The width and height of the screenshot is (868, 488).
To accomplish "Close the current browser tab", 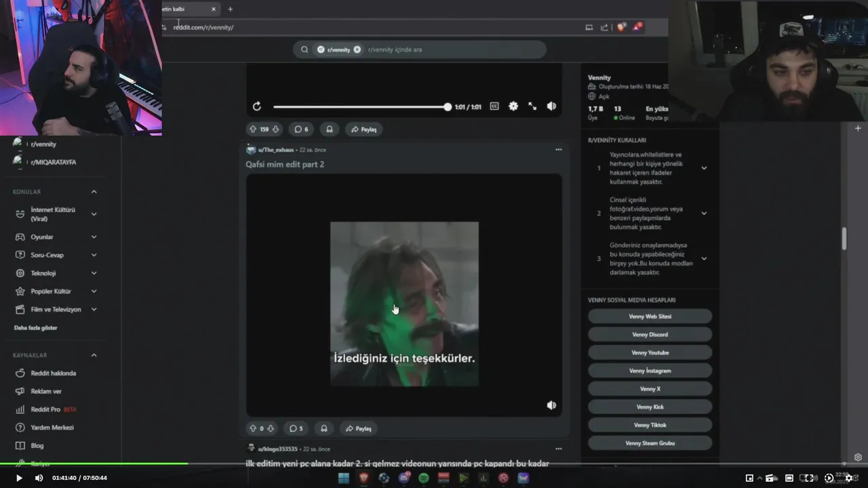I will click(214, 9).
